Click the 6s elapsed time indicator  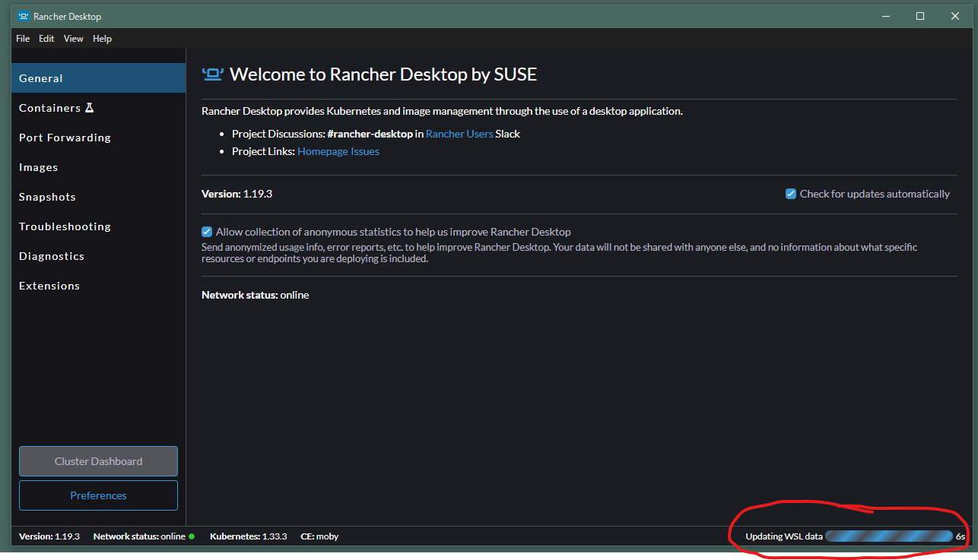(x=961, y=536)
